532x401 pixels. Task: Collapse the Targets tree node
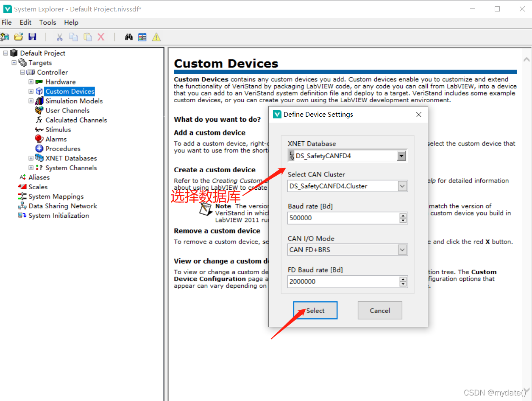(x=14, y=63)
